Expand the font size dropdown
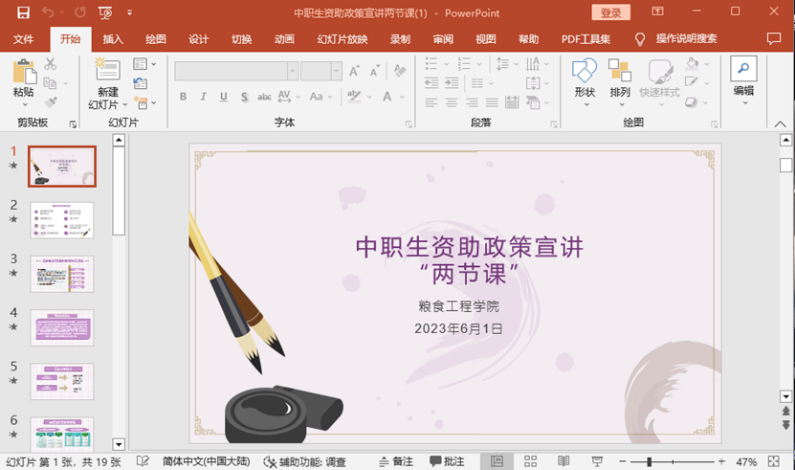Screen dimensions: 795x470 [337, 71]
